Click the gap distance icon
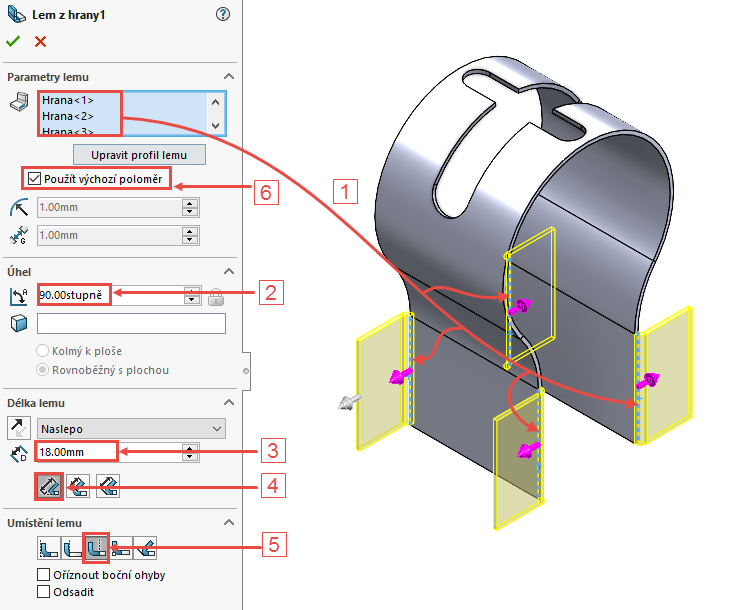 point(19,235)
